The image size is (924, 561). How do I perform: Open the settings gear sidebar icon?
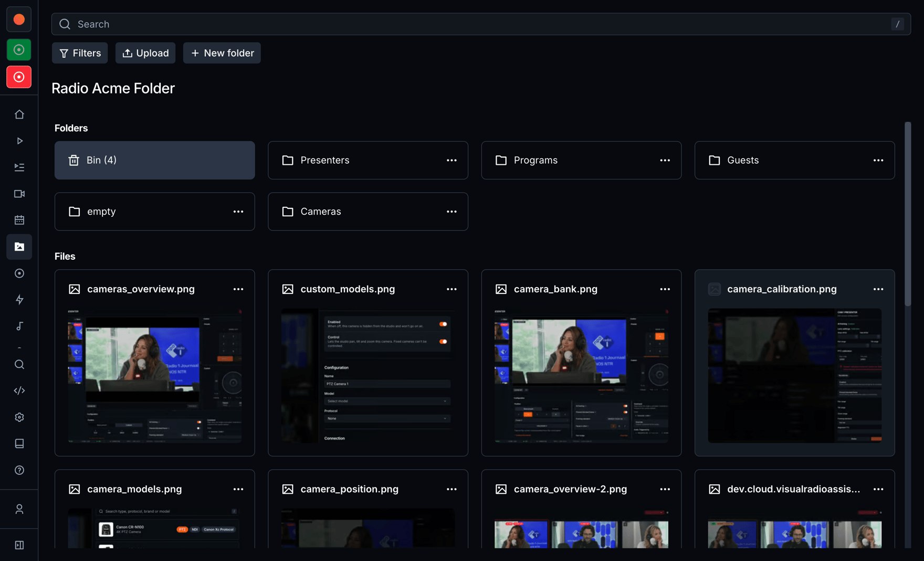[x=19, y=417]
